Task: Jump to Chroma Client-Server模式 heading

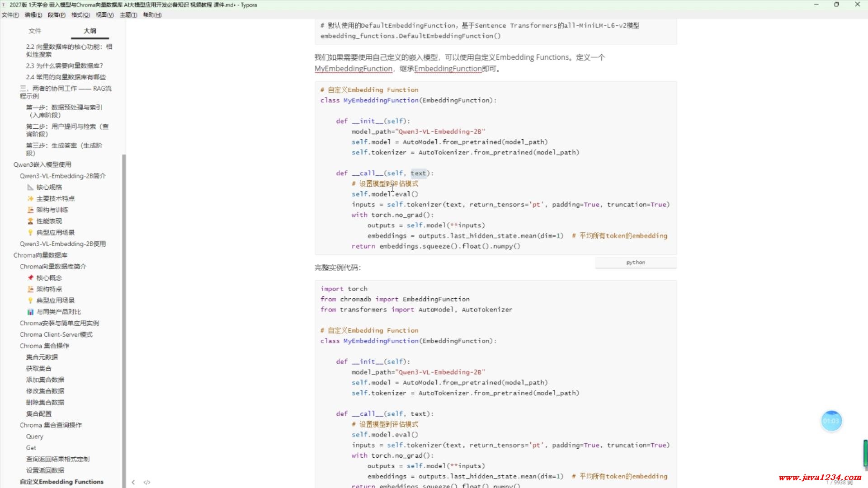Action: click(56, 334)
